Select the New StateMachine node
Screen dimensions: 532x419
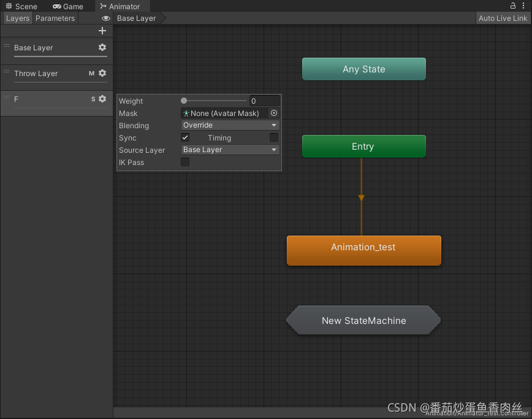(x=363, y=320)
